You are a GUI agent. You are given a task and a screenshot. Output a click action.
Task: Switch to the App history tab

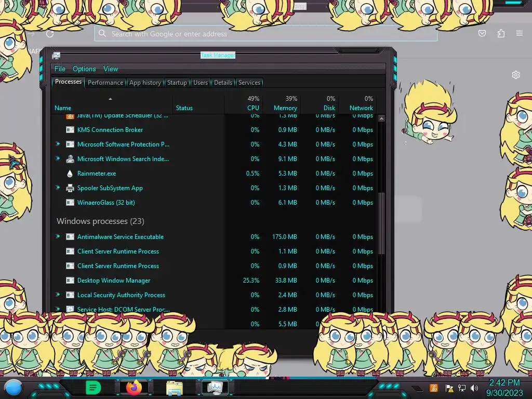(x=145, y=83)
